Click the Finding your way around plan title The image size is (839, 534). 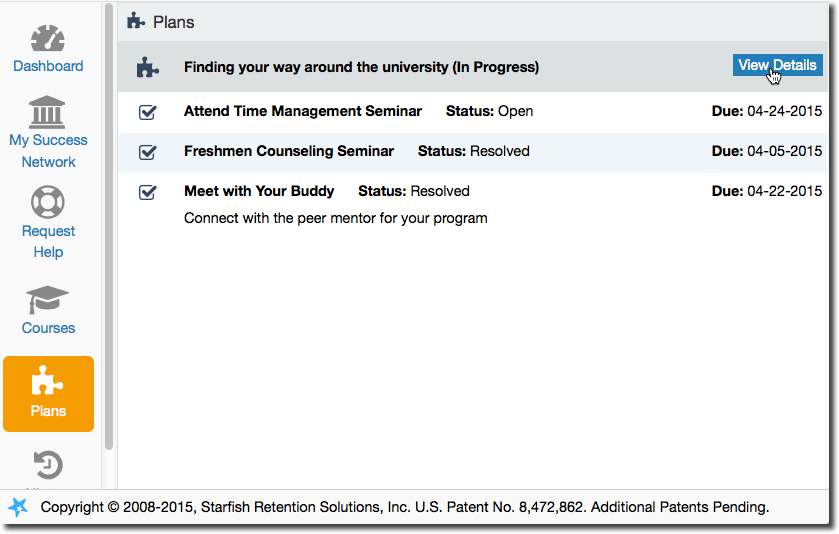(x=361, y=67)
